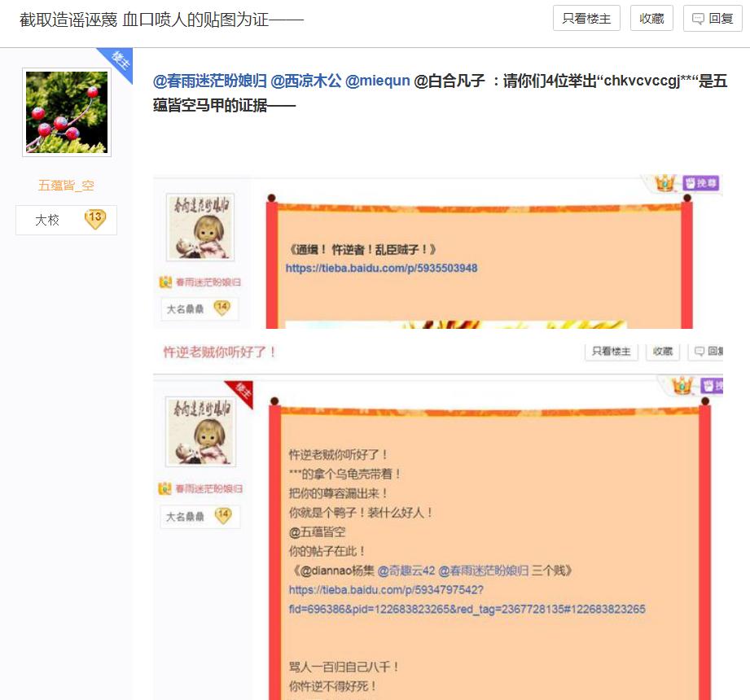Click the golden crown icon above the tieba.baidu.com/p/5935503948 post
Image resolution: width=750 pixels, height=700 pixels.
667,183
